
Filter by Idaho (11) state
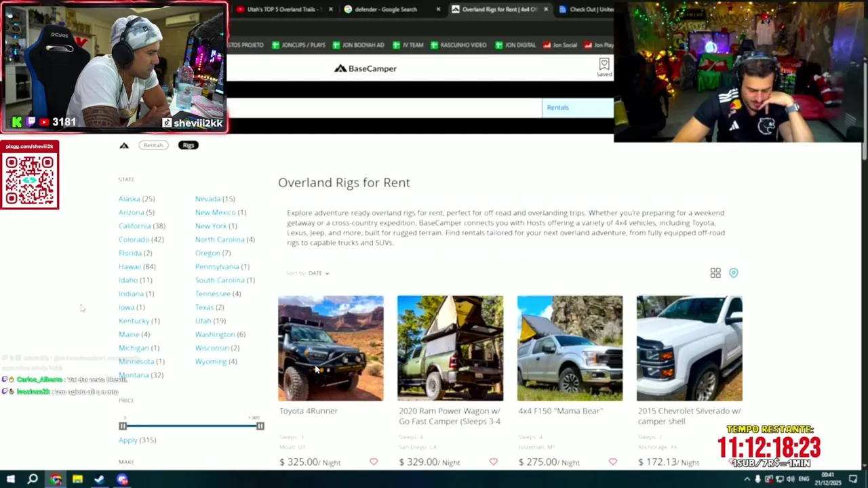tap(136, 280)
